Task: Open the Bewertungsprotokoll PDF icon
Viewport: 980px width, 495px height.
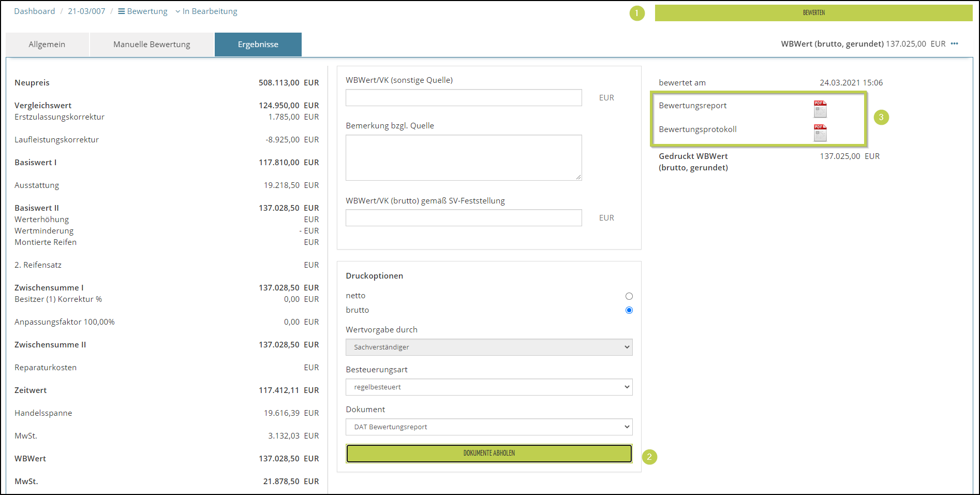Action: 820,133
